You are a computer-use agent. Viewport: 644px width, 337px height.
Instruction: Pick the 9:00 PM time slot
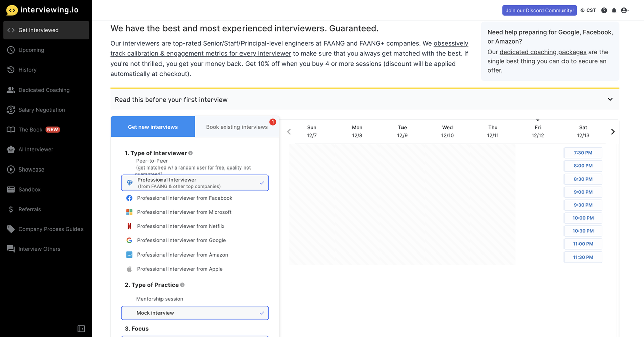tap(583, 192)
